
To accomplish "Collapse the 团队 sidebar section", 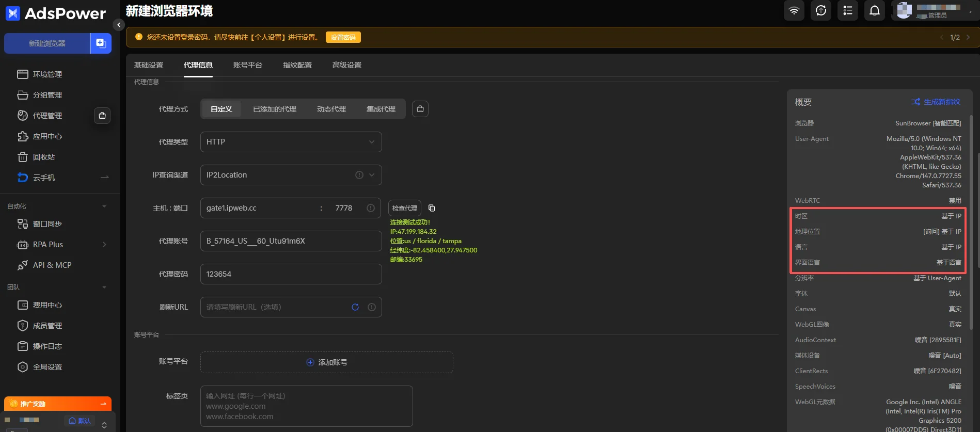I will [x=104, y=287].
